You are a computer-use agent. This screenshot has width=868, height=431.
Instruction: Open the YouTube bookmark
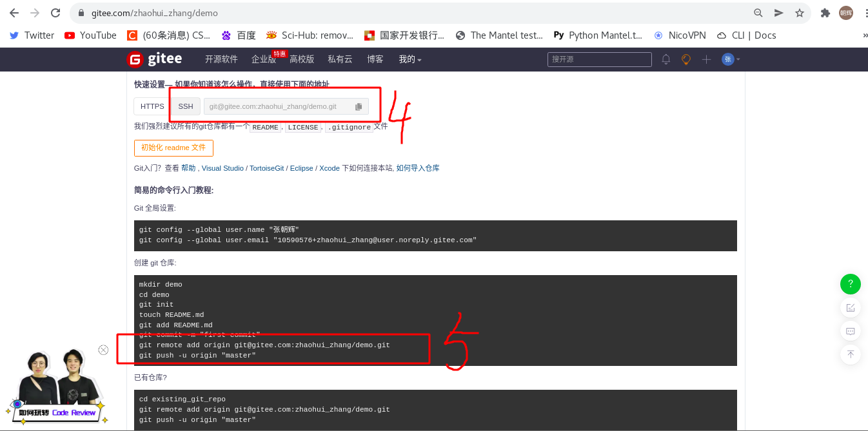(91, 35)
